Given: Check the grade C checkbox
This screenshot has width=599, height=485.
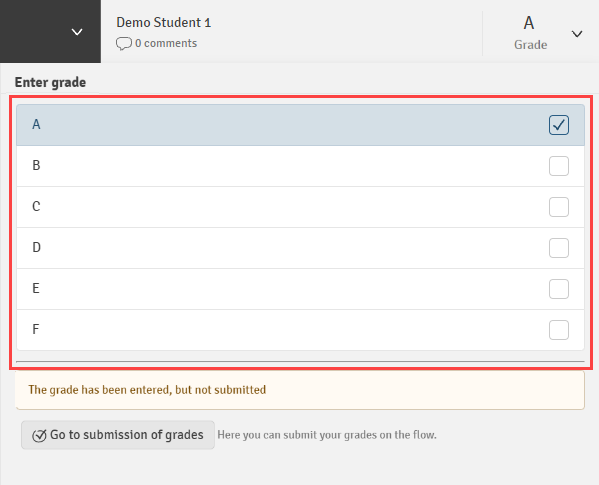Looking at the screenshot, I should pos(559,207).
